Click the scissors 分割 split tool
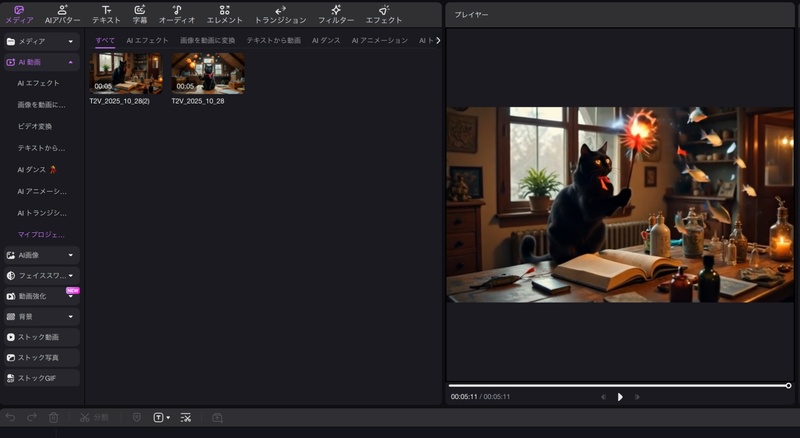This screenshot has width=800, height=438. (x=94, y=418)
